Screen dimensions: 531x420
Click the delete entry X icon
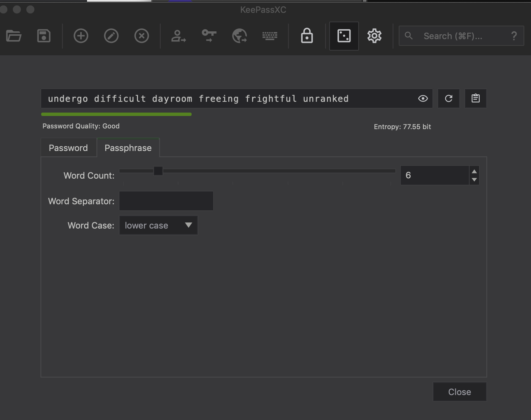click(x=142, y=36)
